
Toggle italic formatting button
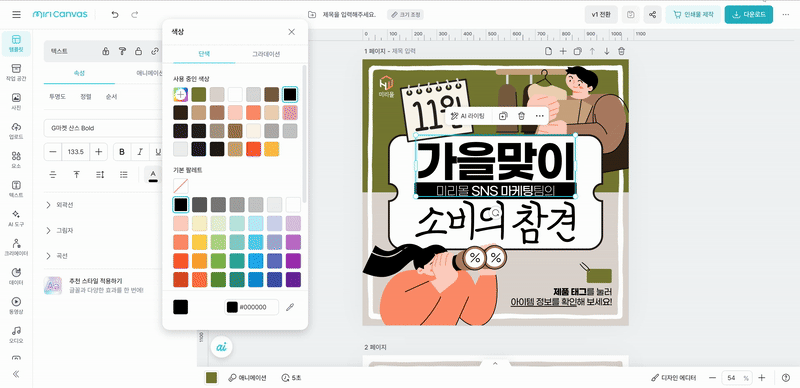tap(139, 152)
